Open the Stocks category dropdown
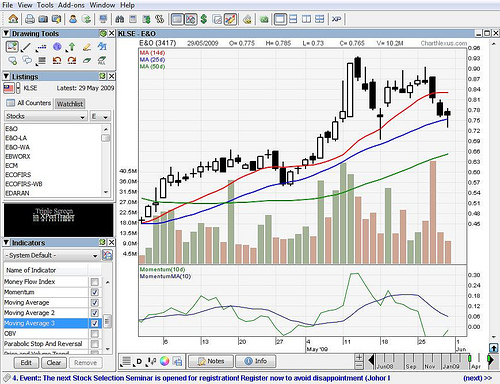Image resolution: width=500 pixels, height=384 pixels. pyautogui.click(x=46, y=116)
